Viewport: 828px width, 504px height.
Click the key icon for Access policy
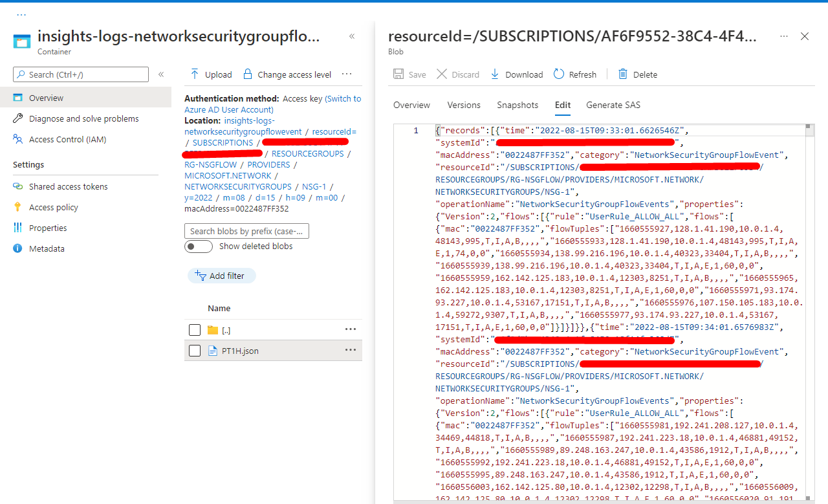[17, 207]
